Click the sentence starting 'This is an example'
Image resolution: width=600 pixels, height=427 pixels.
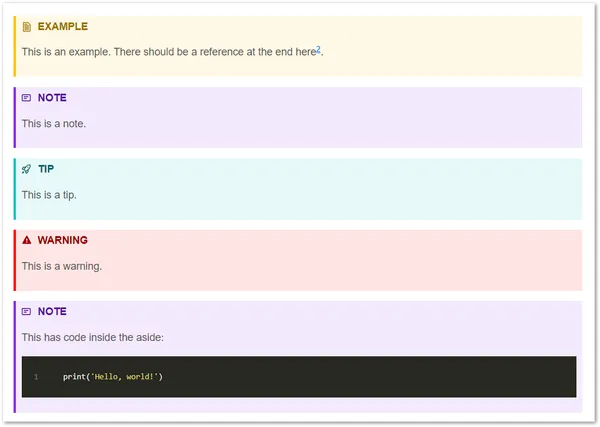point(168,52)
